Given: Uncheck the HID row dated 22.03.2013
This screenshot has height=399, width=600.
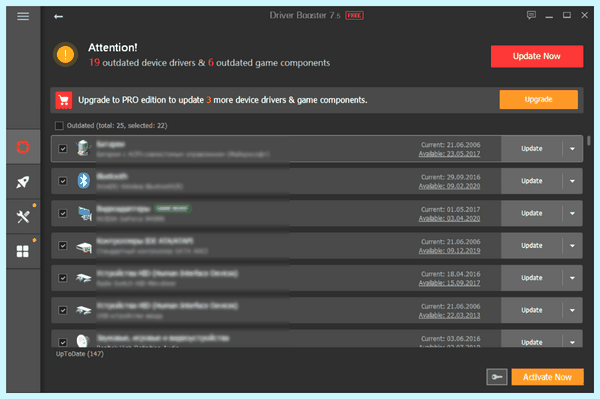Looking at the screenshot, I should 63,310.
